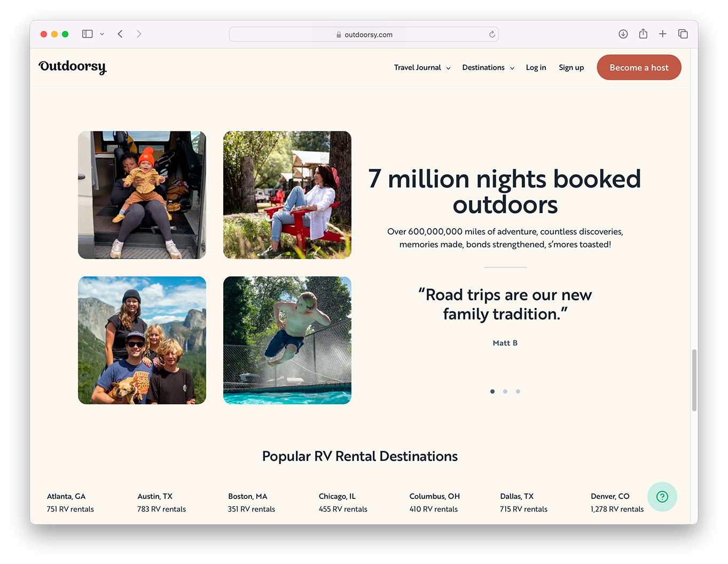The height and width of the screenshot is (564, 728).
Task: Click Sign up in the navigation
Action: (571, 68)
